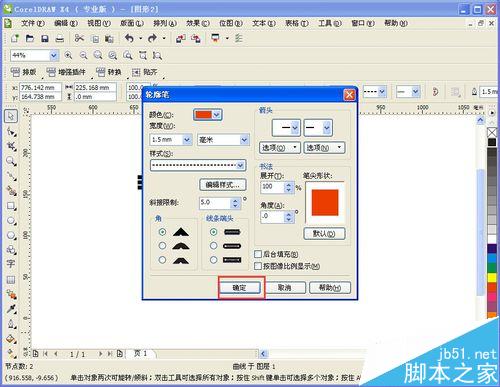Open the 效果 menu
This screenshot has height=387, width=500.
click(x=198, y=23)
